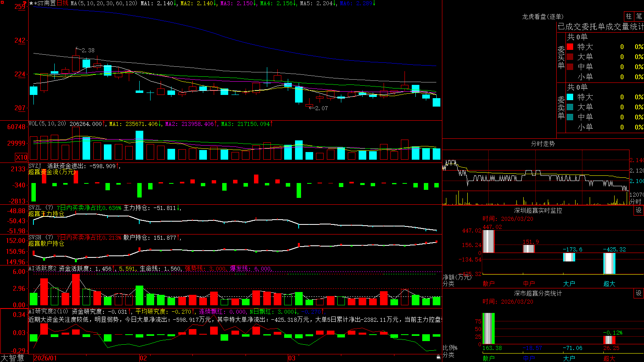
Task: Click the 已成交委托单成交量统计 heading
Action: pos(601,27)
